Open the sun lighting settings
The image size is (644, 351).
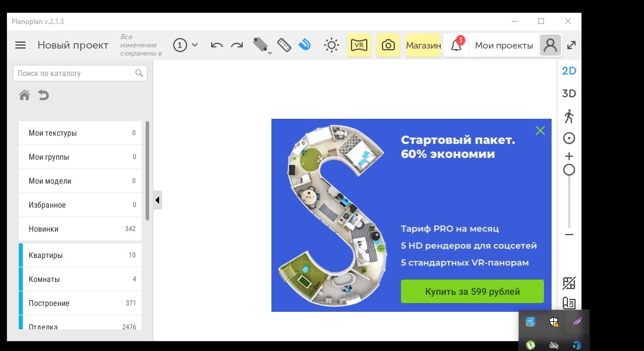(332, 45)
